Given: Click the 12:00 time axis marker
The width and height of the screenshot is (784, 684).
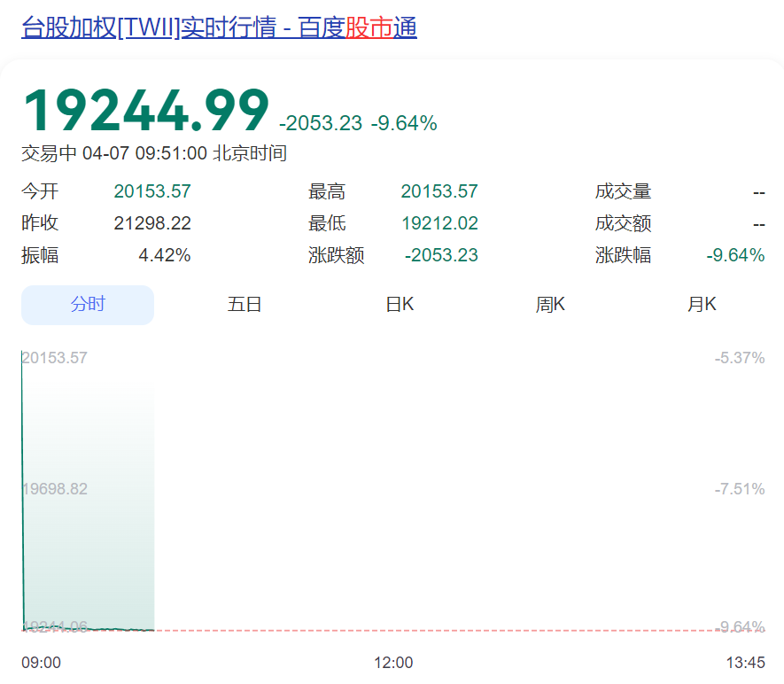Looking at the screenshot, I should [393, 663].
